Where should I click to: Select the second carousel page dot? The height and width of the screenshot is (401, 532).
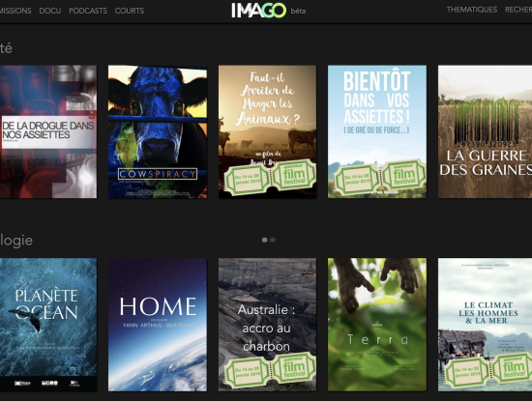coord(273,240)
